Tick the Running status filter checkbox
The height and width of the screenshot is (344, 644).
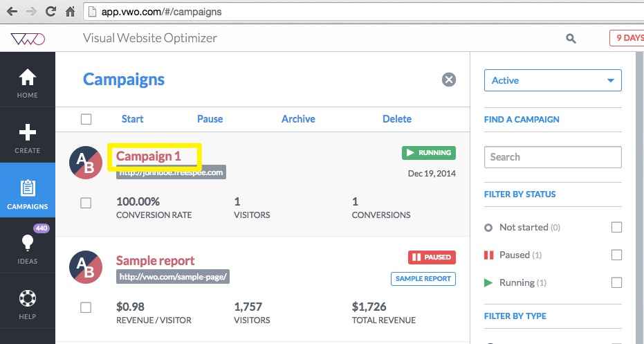click(x=616, y=282)
